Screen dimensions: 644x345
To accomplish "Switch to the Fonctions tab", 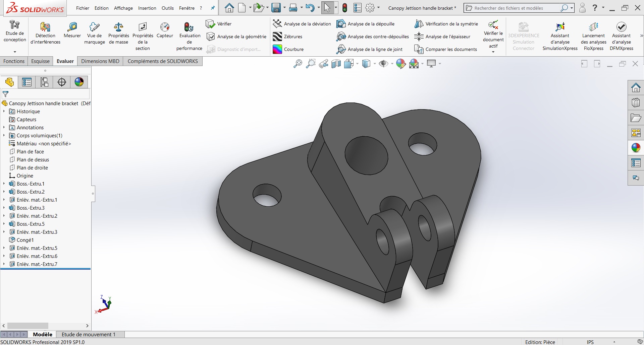I will tap(14, 61).
